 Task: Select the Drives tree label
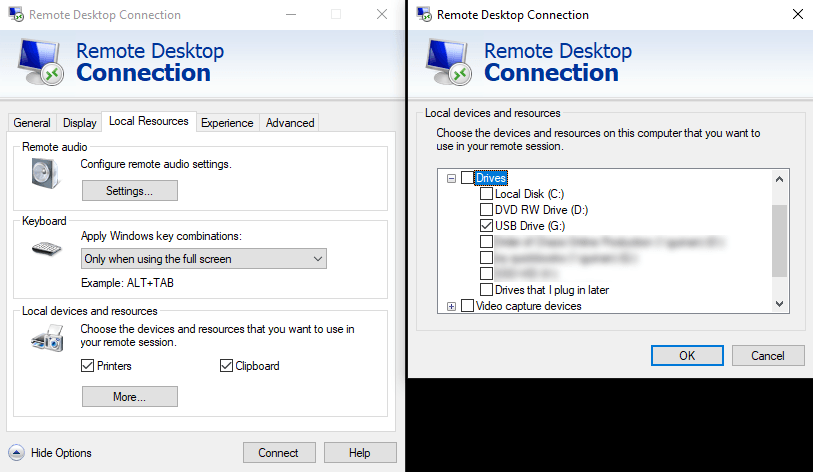point(490,178)
